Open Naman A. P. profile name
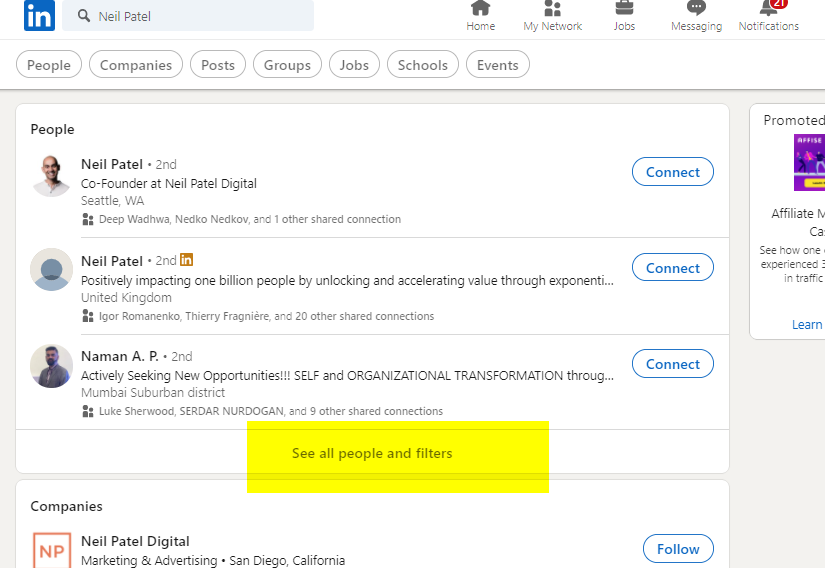The image size is (825, 568). click(120, 356)
